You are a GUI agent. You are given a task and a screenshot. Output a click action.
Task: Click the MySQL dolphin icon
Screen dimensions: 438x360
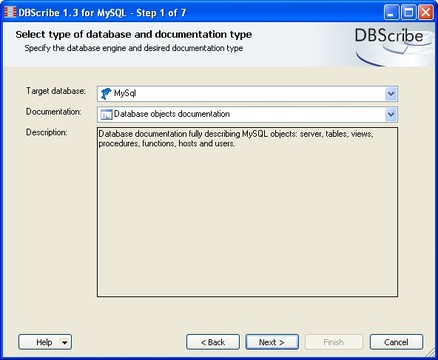(106, 94)
